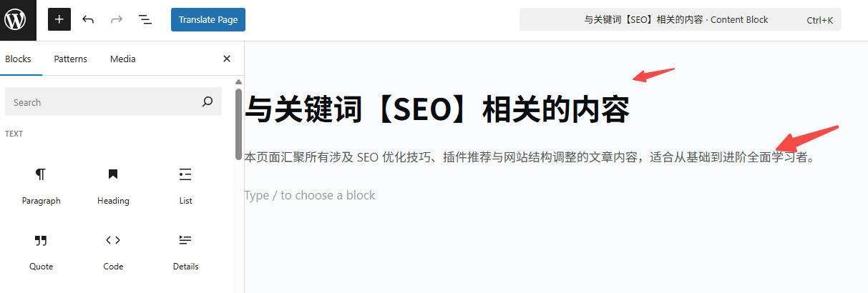Click the Undo arrow icon

(x=88, y=19)
